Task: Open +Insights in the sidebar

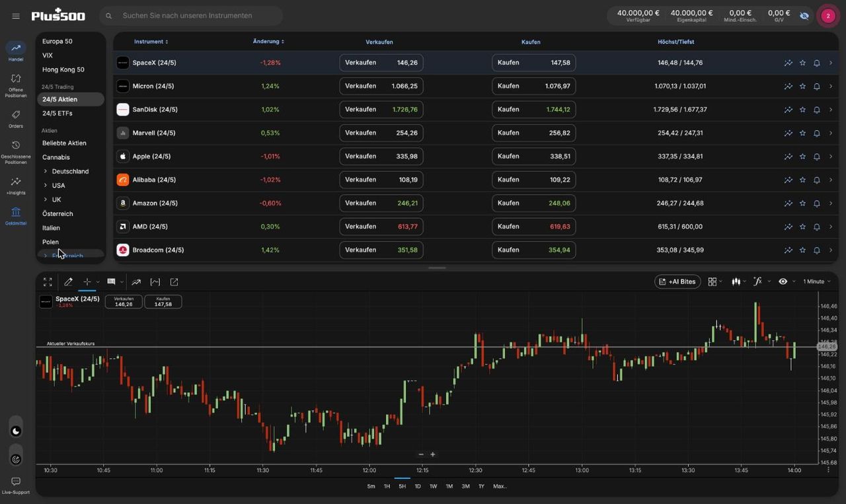Action: (x=16, y=186)
